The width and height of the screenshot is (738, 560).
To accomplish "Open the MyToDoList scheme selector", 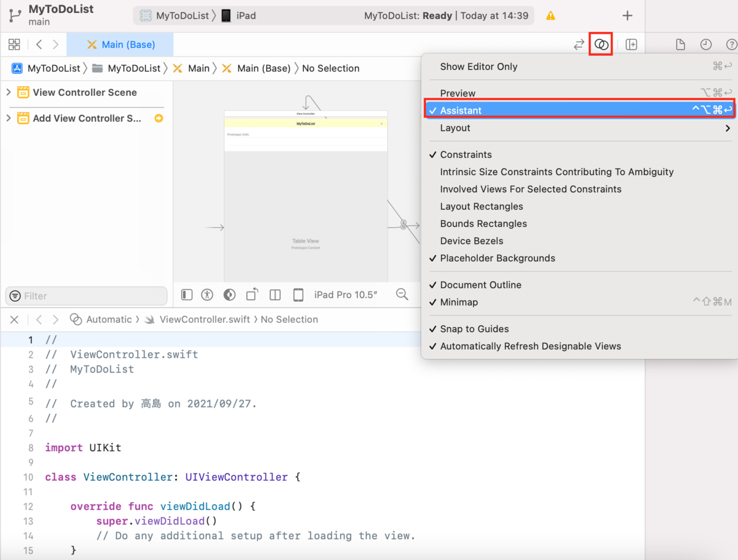I will coord(175,16).
